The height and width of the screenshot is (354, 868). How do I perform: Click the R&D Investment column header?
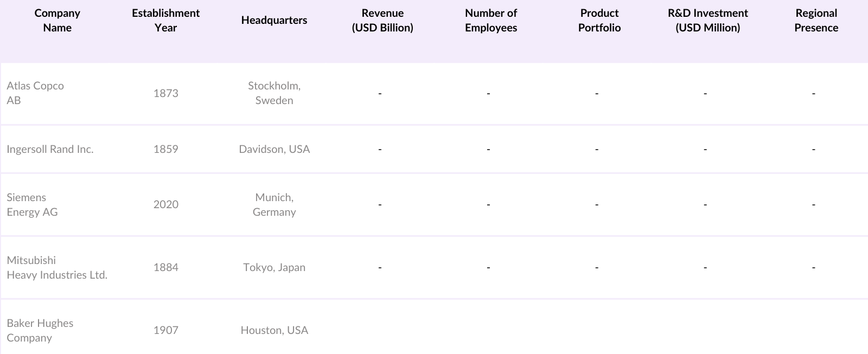(707, 21)
